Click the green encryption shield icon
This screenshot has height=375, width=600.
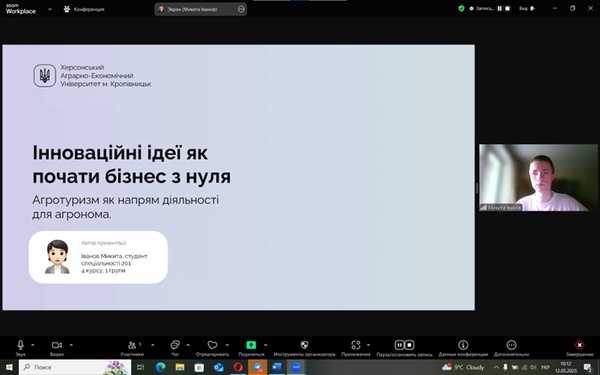(x=461, y=8)
